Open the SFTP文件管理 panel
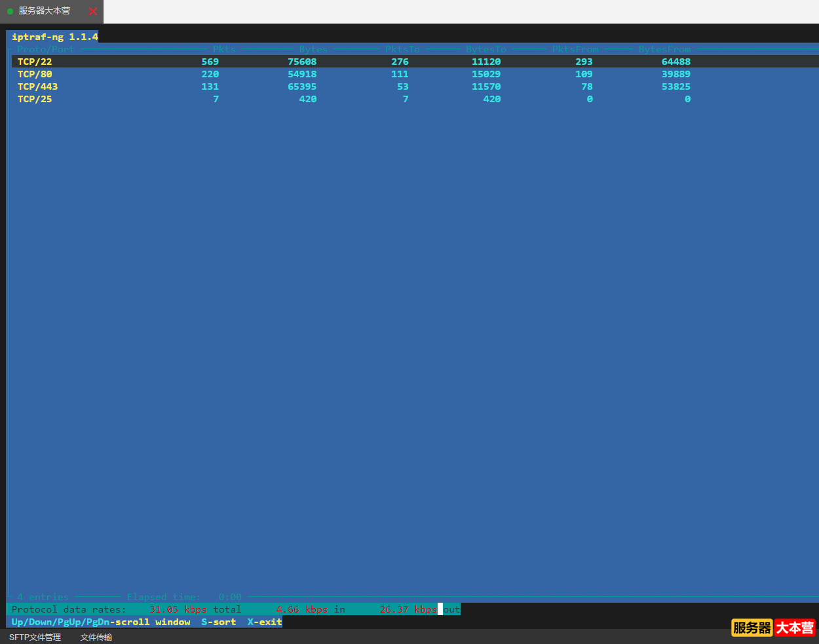This screenshot has width=819, height=644. coord(35,637)
